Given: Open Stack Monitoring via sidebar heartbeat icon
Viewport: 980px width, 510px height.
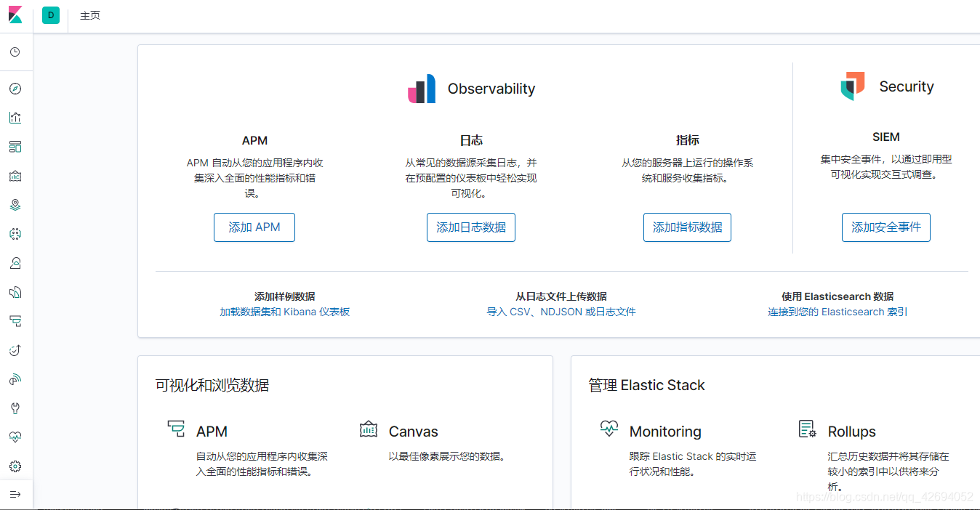Looking at the screenshot, I should click(x=15, y=437).
